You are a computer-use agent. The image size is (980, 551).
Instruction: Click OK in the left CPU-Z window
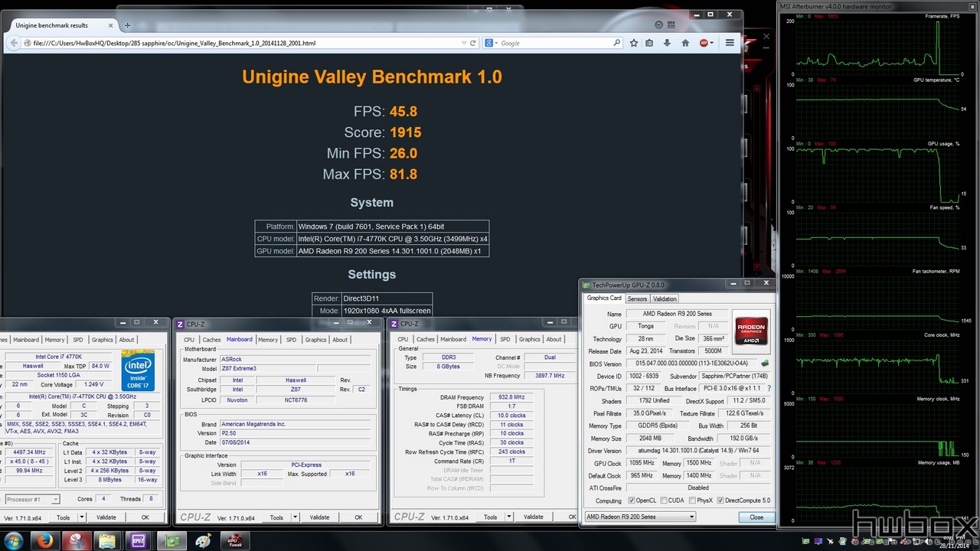pos(145,517)
